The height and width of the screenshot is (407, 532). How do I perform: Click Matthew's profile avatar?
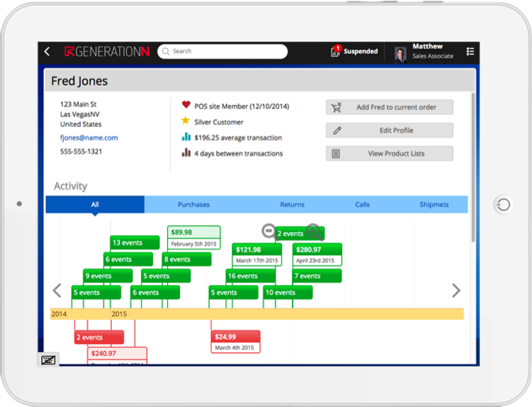[401, 52]
